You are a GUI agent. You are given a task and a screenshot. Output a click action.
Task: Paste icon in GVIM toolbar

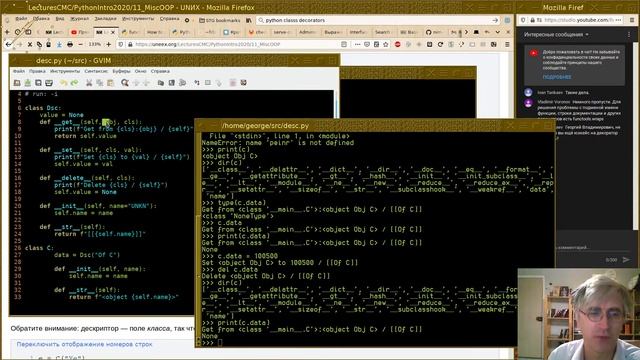110,83
